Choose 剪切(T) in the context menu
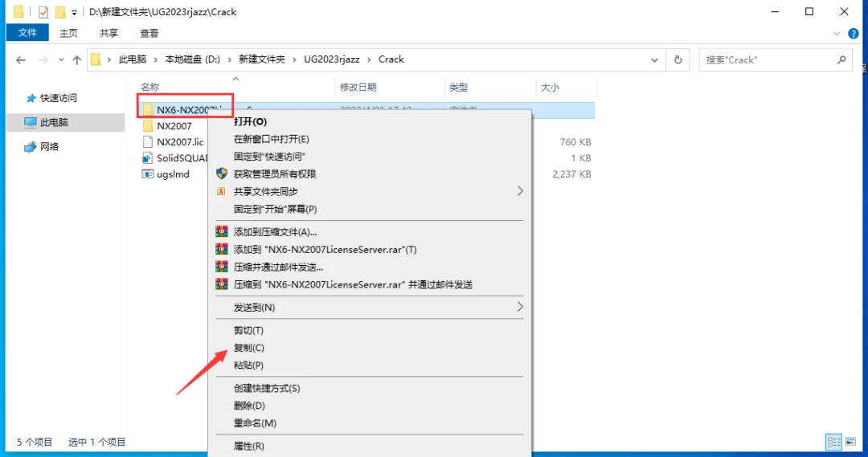Screen dimensions: 868x457 pyautogui.click(x=369, y=330)
